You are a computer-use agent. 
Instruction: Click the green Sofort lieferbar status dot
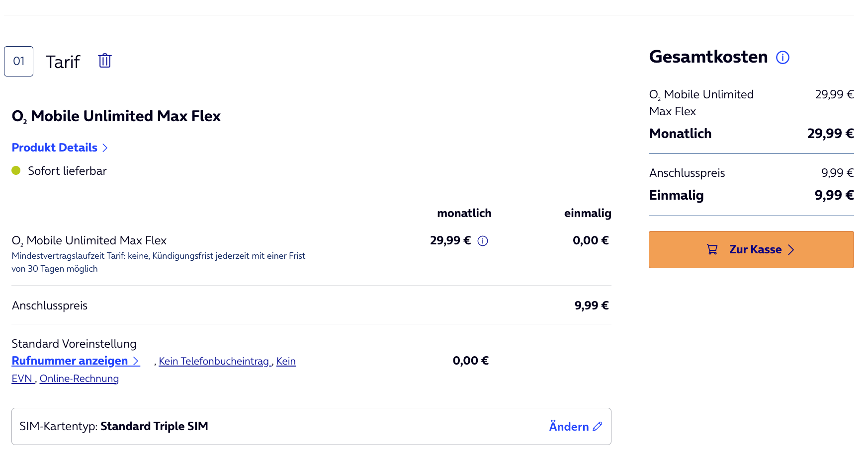(16, 170)
